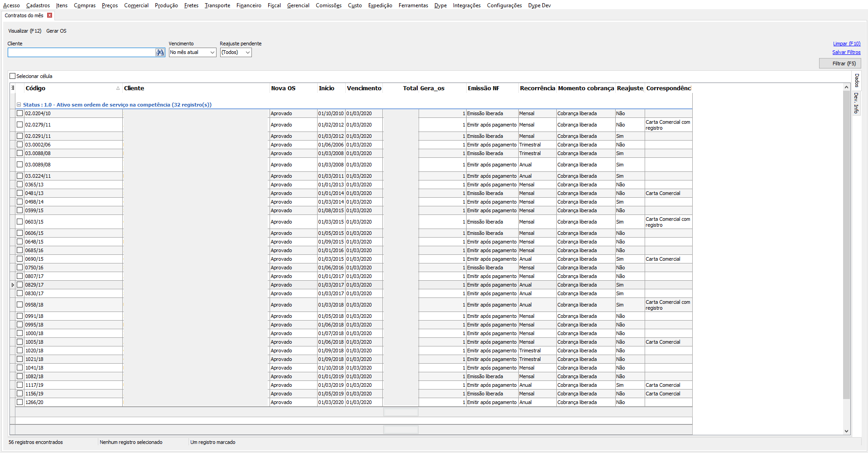Click the vertical scrollbar of the grid
Image resolution: width=868 pixels, height=453 pixels.
click(846, 245)
